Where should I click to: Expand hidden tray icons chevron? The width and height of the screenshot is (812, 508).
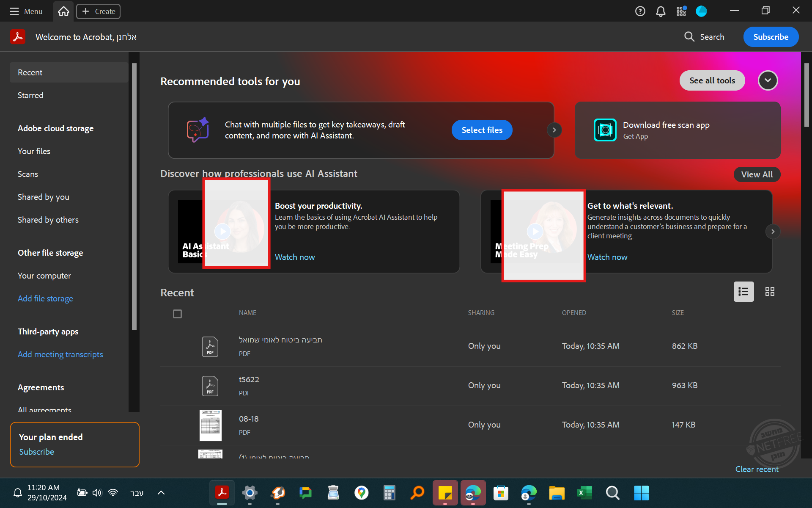pos(161,492)
